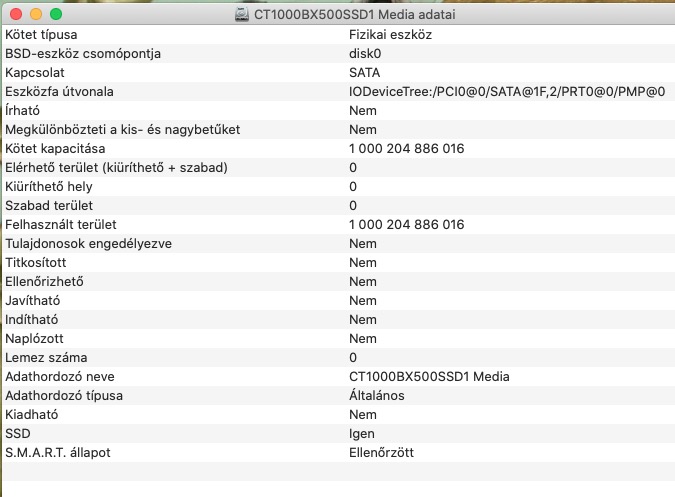Select the SSD row showing Igen

click(x=338, y=433)
